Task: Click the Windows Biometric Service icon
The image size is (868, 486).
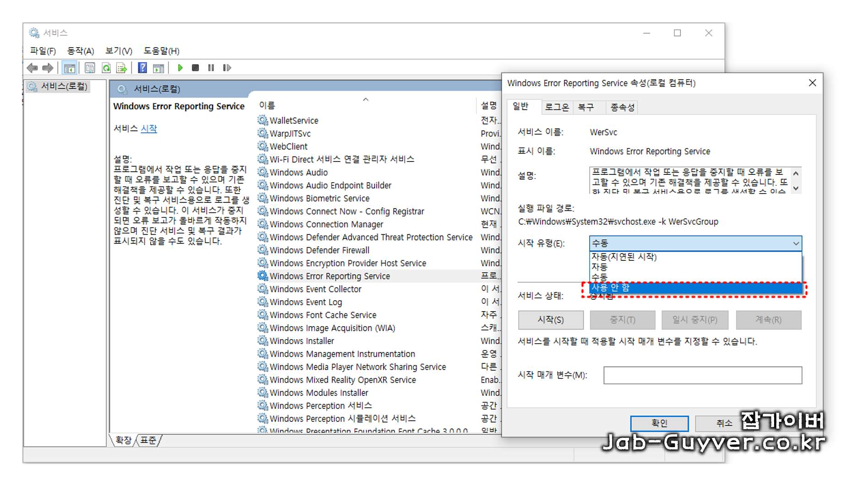Action: (263, 198)
